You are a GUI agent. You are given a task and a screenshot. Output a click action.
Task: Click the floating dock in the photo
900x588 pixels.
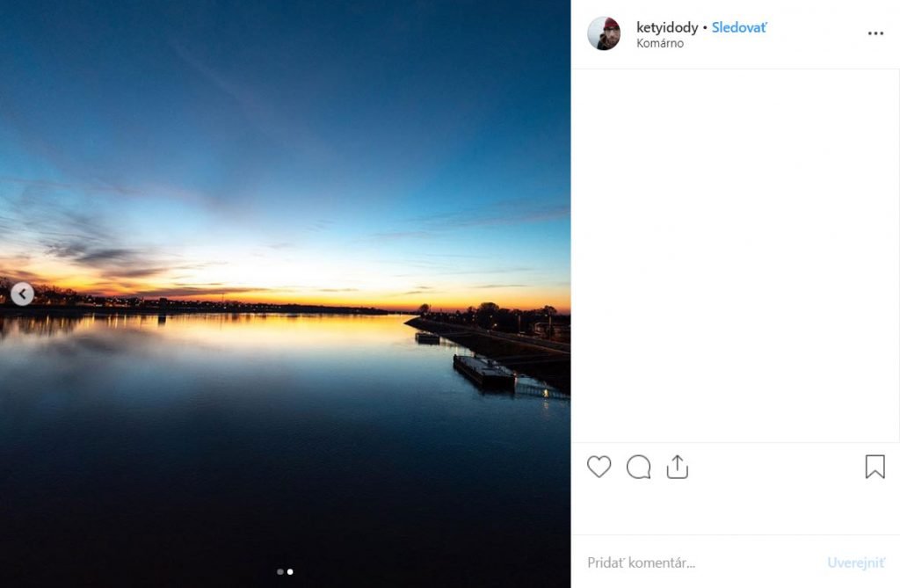pos(483,370)
